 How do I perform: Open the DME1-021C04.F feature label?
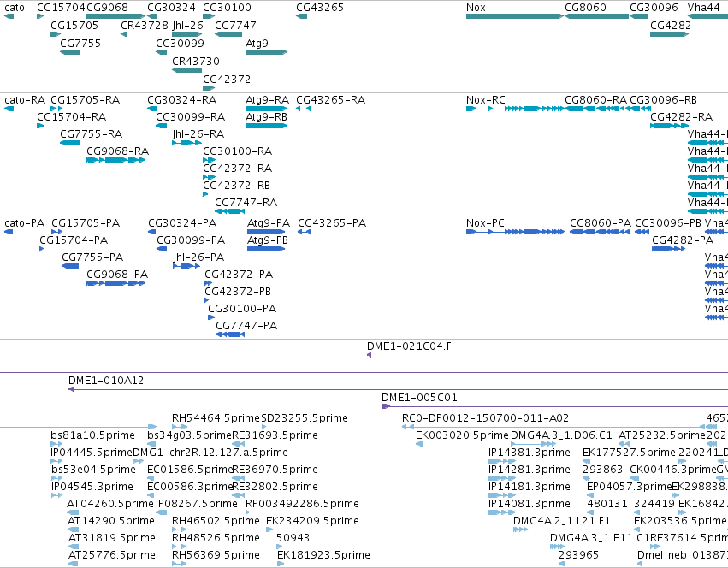(409, 346)
